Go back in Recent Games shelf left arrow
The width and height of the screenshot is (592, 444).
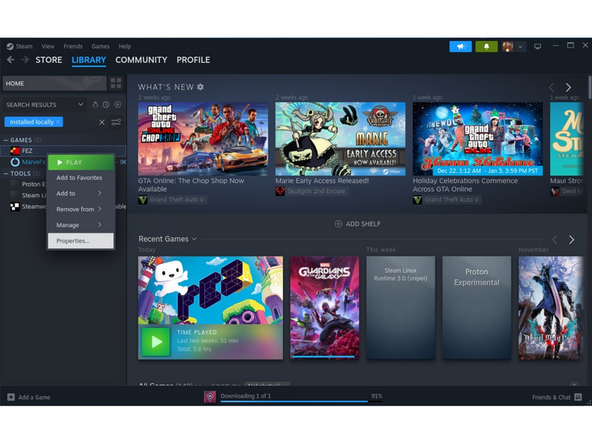click(555, 240)
